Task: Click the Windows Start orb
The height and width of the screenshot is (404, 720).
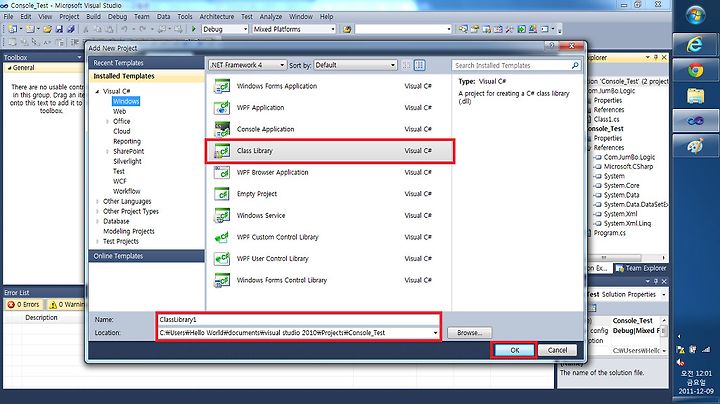Action: tap(695, 15)
